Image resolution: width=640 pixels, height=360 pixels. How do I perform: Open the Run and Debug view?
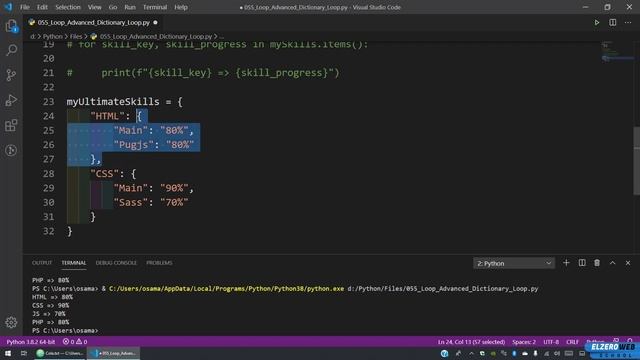(11, 100)
